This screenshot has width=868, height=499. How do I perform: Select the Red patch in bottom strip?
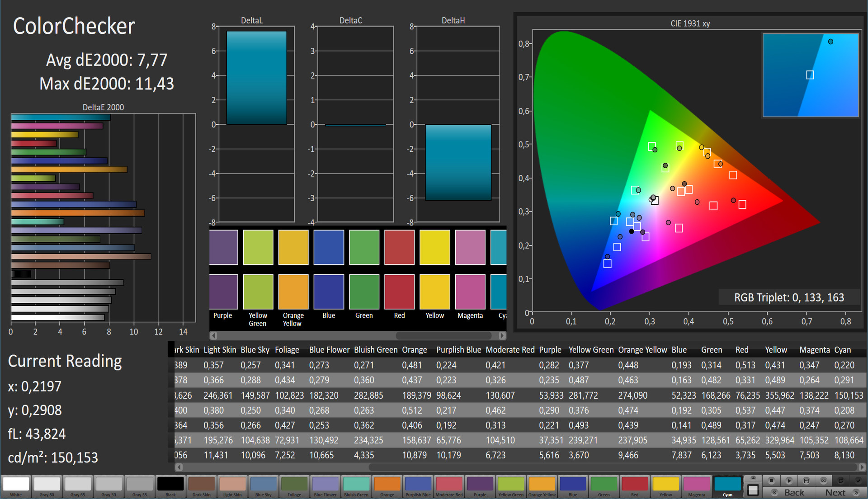point(635,486)
